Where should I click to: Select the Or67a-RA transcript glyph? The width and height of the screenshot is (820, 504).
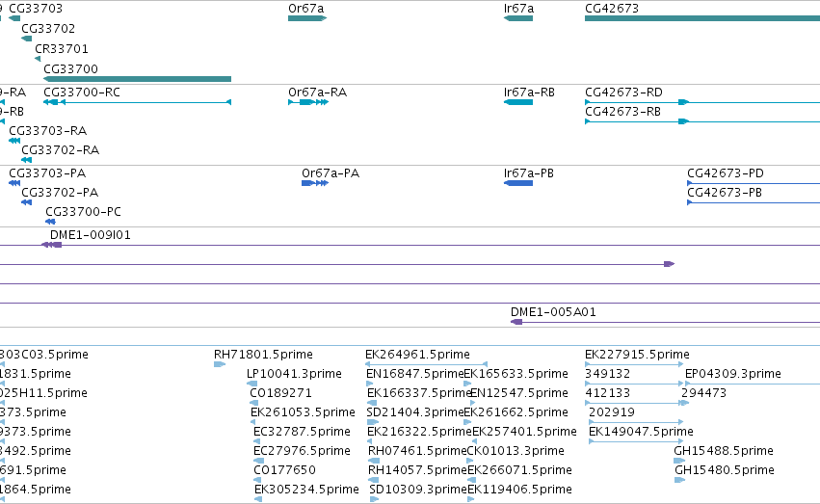pos(308,102)
